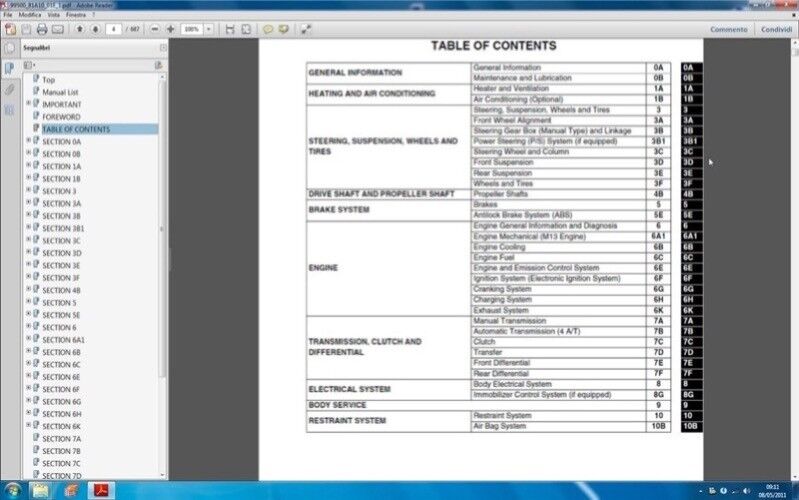The height and width of the screenshot is (500, 799).
Task: Expand the SECTION 0A bookmark
Action: pyautogui.click(x=28, y=142)
